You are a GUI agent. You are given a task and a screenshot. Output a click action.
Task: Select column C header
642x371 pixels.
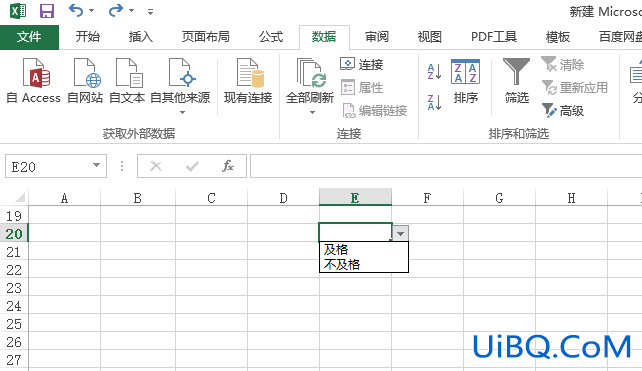coord(211,198)
